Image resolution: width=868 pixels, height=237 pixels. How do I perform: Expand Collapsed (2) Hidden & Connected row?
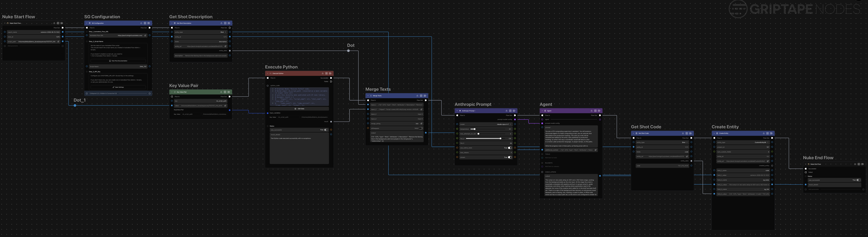click(118, 94)
